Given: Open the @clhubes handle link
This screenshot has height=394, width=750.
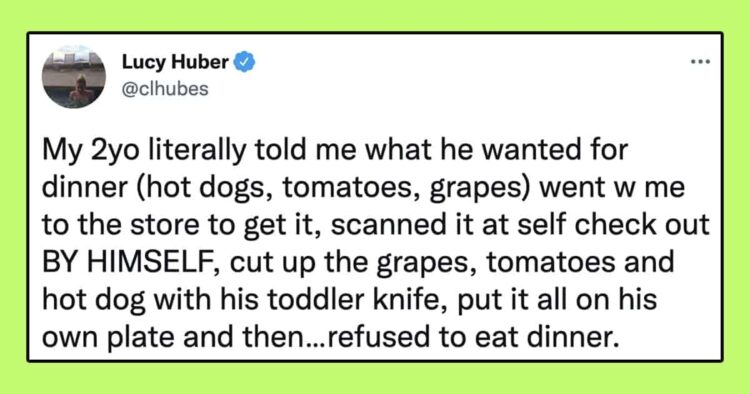Looking at the screenshot, I should 165,89.
